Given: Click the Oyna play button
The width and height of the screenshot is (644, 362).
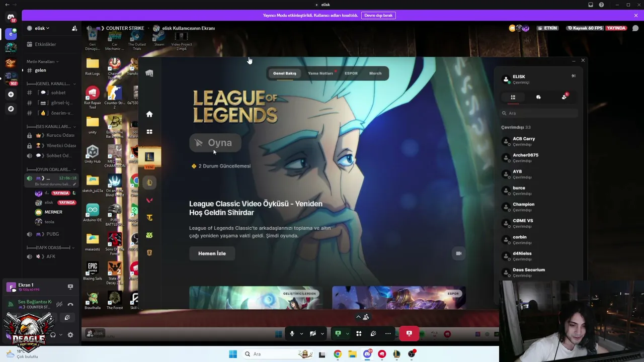Looking at the screenshot, I should [215, 143].
